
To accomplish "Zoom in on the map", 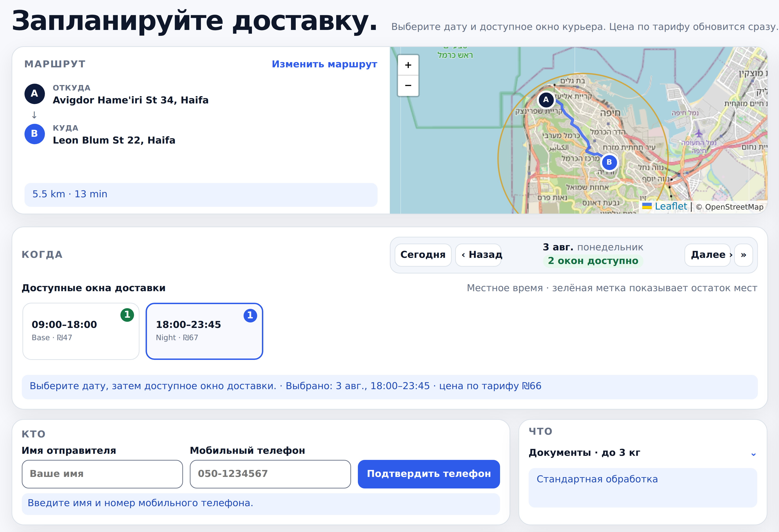I will [x=408, y=65].
